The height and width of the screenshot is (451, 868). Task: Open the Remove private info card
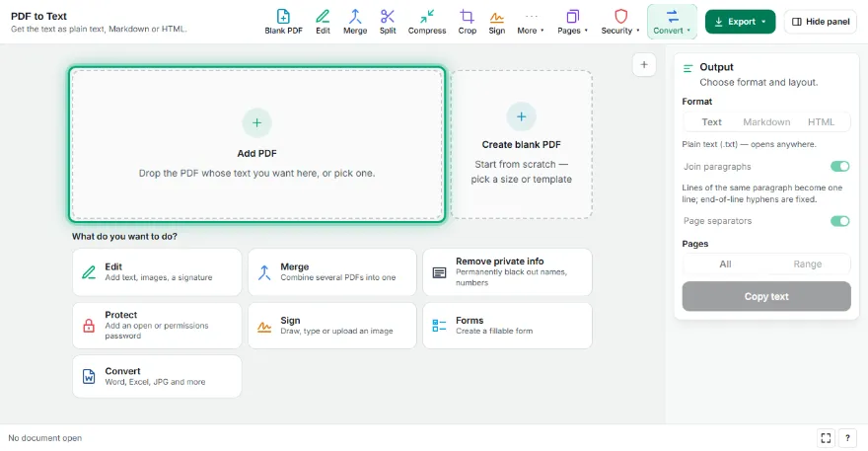[507, 272]
